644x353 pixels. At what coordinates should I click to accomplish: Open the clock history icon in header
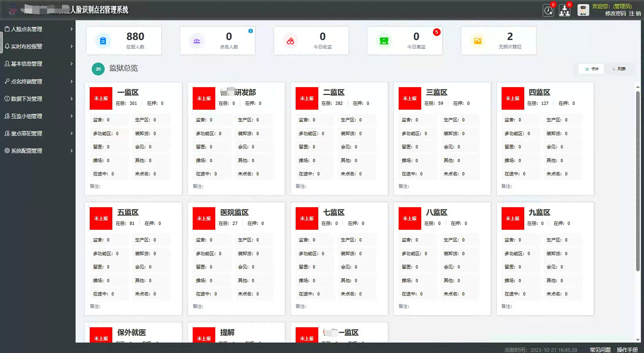[x=548, y=10]
